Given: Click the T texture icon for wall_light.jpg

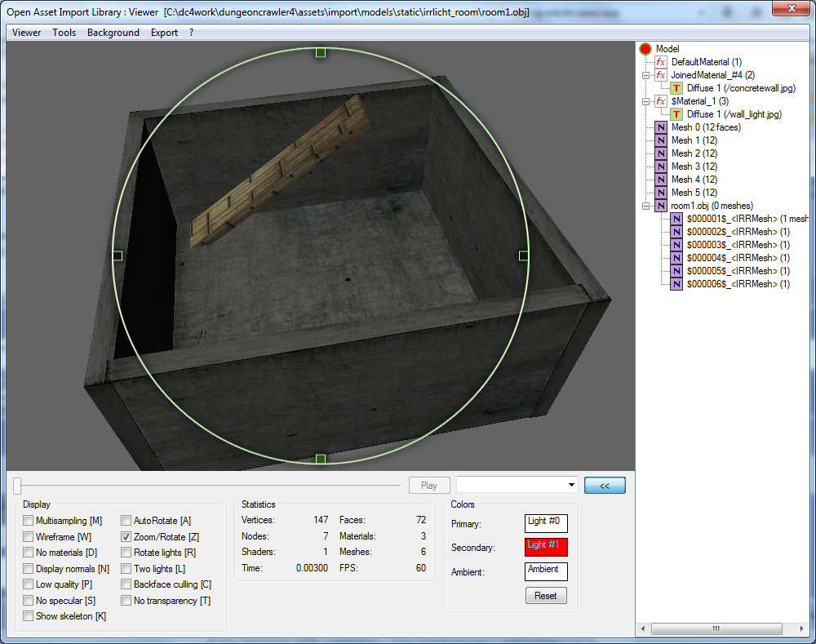Looking at the screenshot, I should click(x=676, y=114).
